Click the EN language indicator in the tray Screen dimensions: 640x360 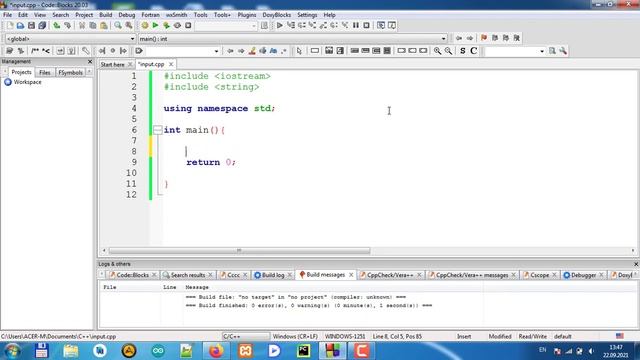542,350
